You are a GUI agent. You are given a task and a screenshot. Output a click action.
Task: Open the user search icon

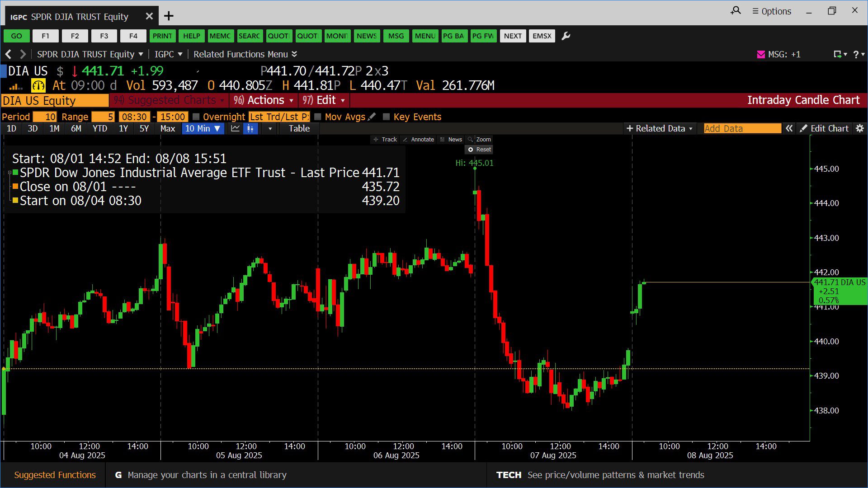736,10
